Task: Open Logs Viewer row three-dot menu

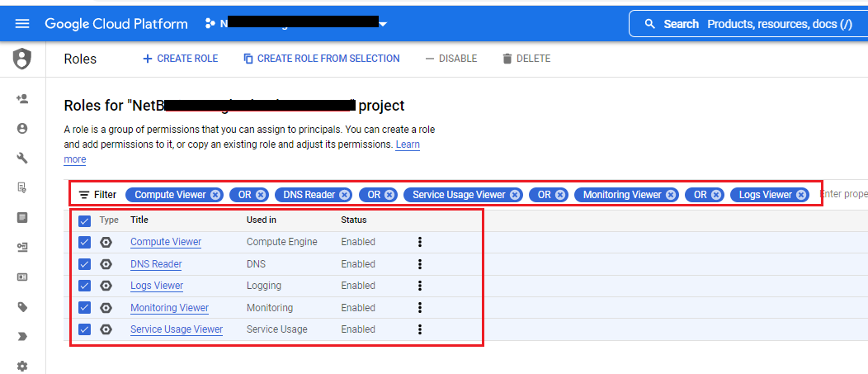Action: 420,286
